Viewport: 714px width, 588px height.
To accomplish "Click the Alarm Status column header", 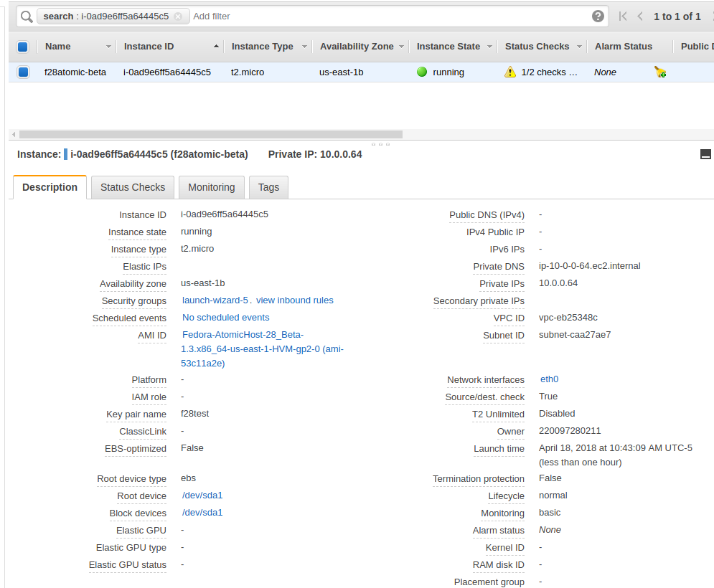I will (624, 47).
